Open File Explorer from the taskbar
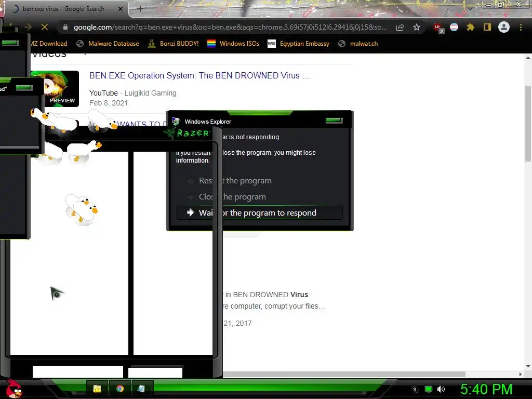 pyautogui.click(x=97, y=389)
